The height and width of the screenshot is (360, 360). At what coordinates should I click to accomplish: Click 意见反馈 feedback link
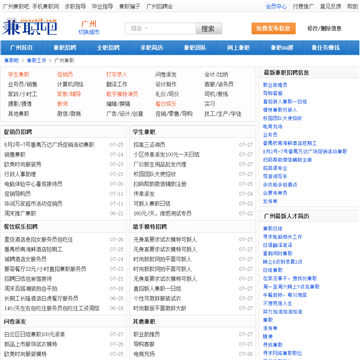(x=331, y=6)
